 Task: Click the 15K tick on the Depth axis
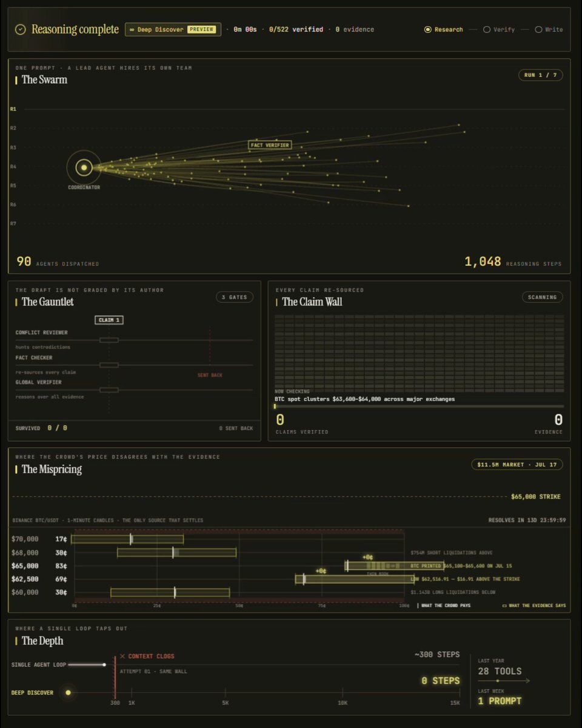455,703
